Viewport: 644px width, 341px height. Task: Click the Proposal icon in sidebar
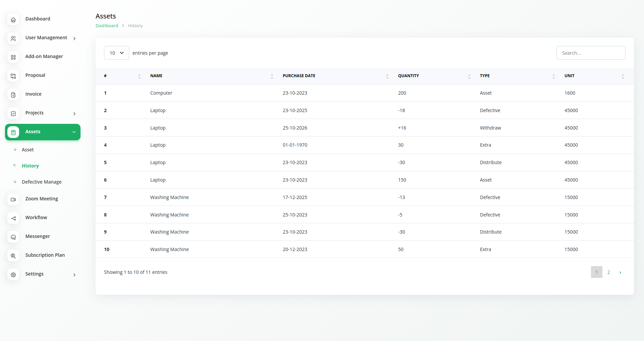point(13,76)
